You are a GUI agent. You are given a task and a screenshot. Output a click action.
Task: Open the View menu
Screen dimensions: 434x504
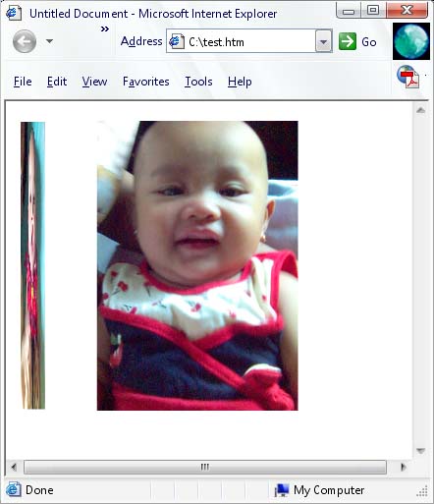94,82
